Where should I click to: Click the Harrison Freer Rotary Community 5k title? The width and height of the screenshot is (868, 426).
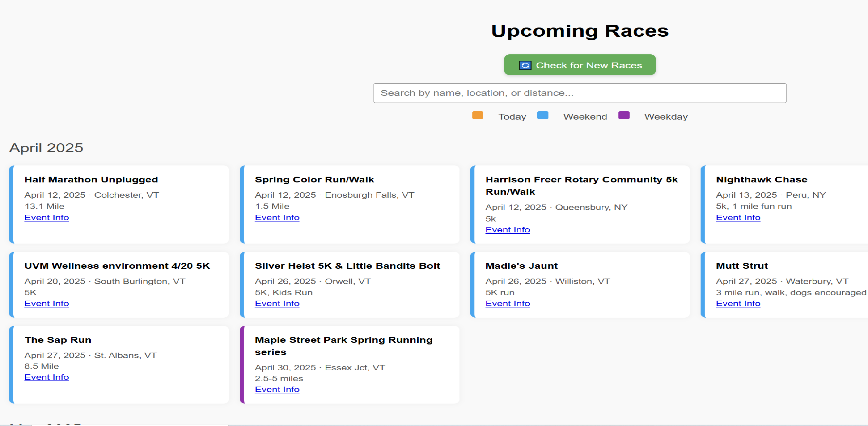pos(582,185)
